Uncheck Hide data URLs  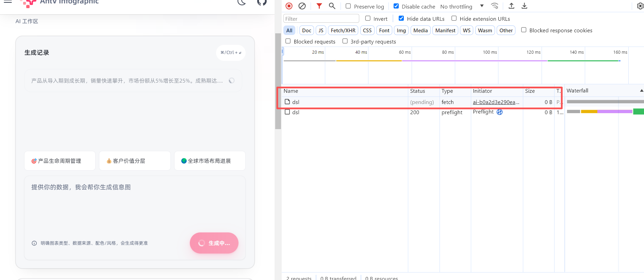click(x=401, y=18)
